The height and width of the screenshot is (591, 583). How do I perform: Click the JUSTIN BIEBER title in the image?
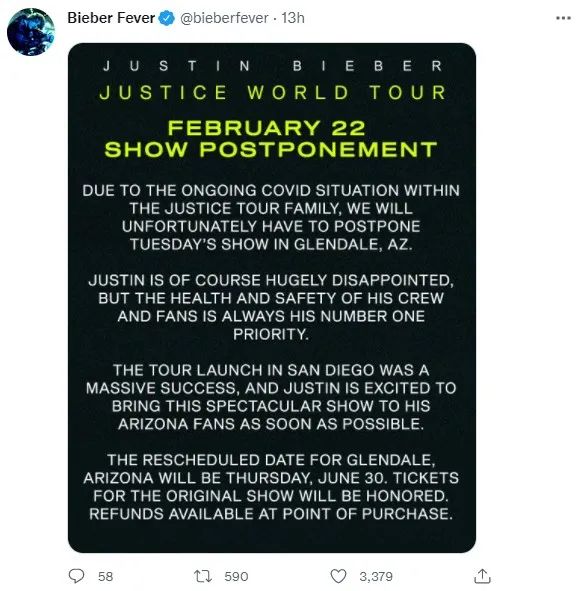point(272,66)
